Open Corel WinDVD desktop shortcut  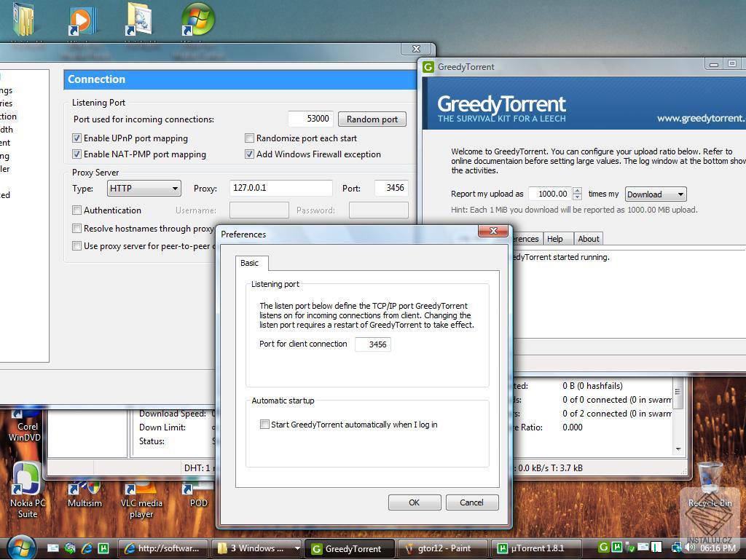tap(25, 425)
